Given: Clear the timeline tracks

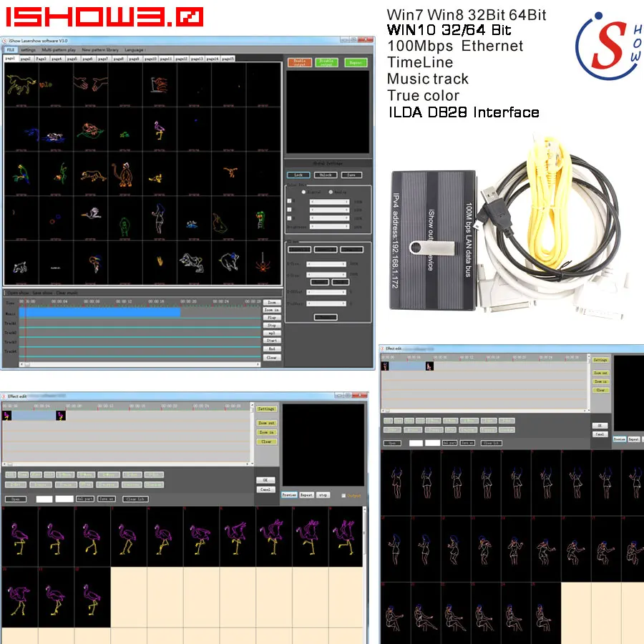Looking at the screenshot, I should pyautogui.click(x=272, y=358).
